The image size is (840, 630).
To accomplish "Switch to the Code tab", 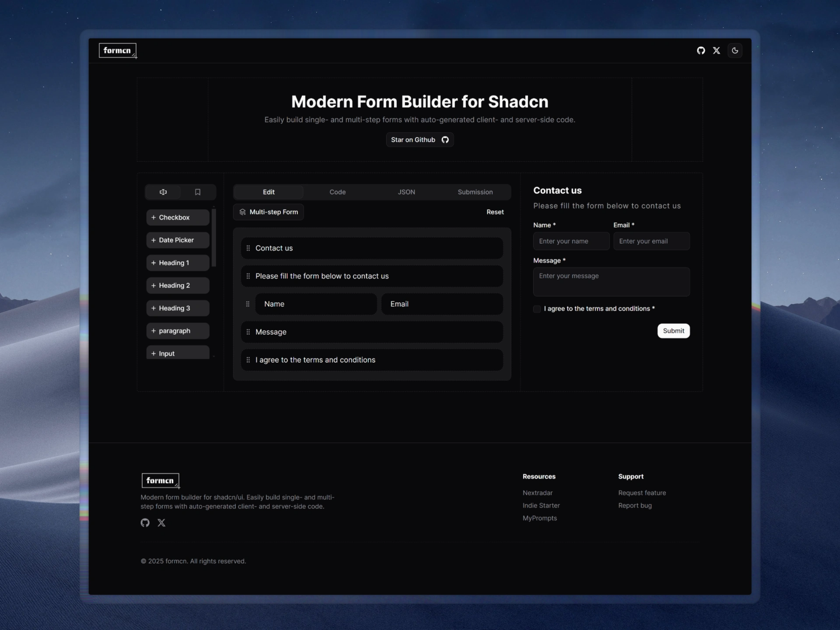I will tap(337, 192).
